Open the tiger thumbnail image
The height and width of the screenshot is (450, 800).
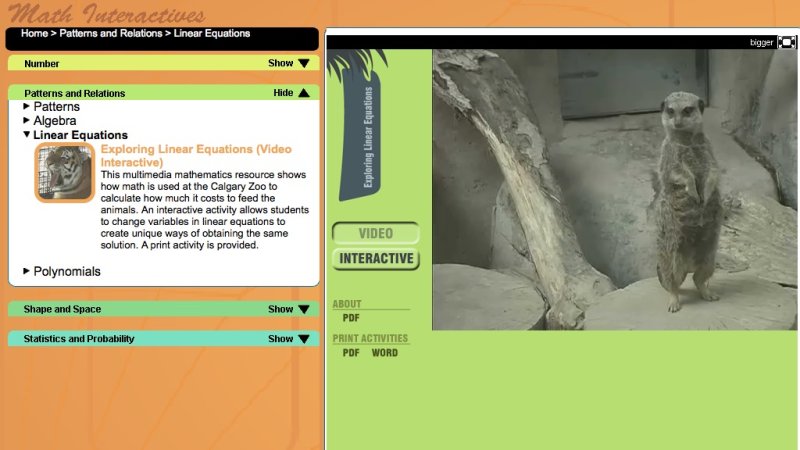[65, 172]
